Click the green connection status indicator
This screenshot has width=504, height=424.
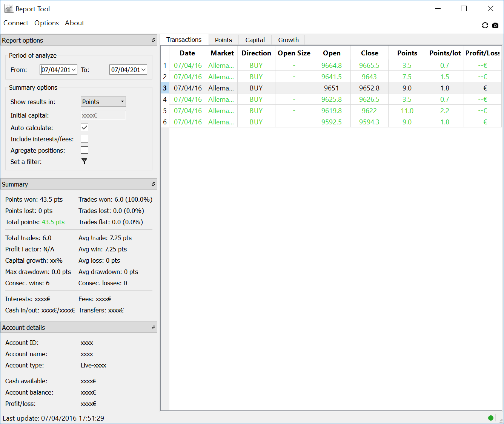coord(490,418)
